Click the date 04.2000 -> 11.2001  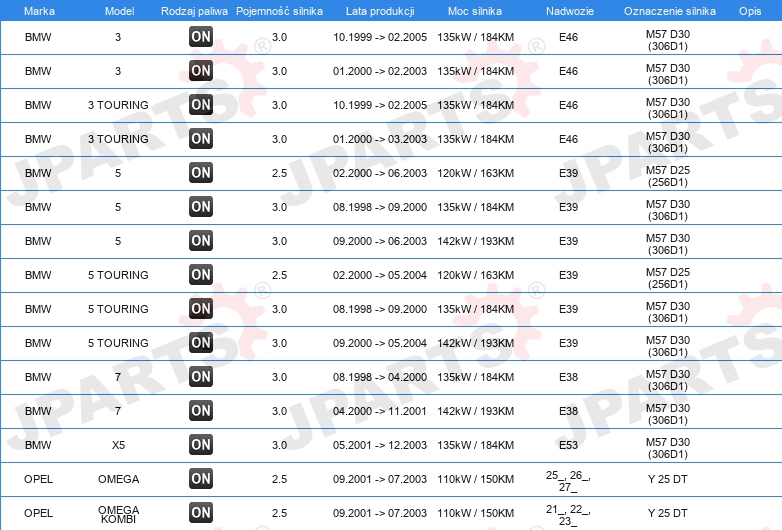tap(380, 411)
